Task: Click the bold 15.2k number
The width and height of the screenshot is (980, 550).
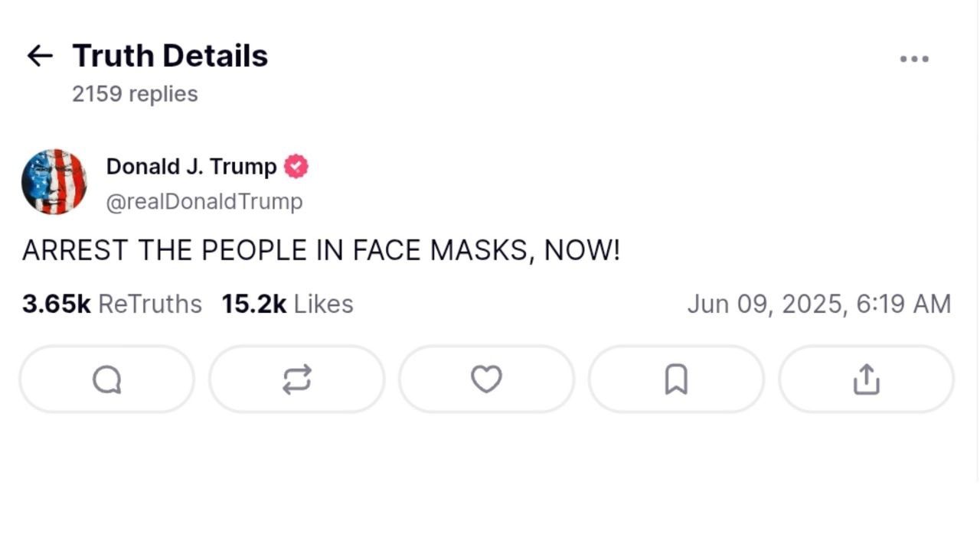Action: 253,304
